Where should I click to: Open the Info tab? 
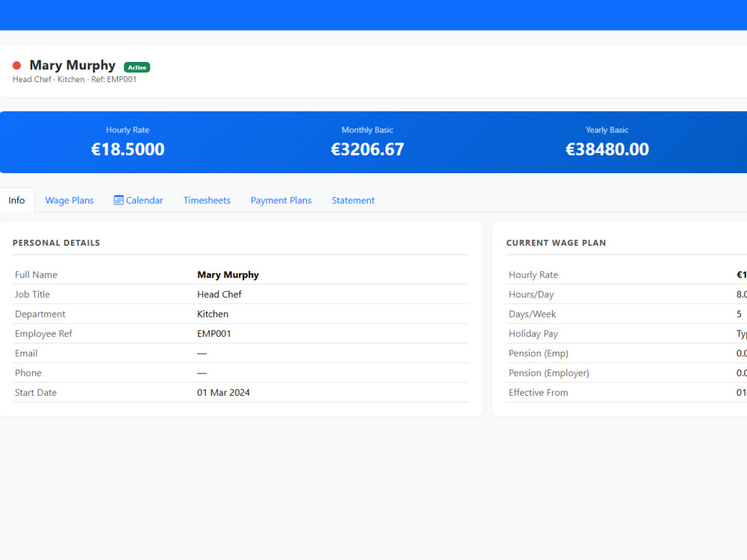point(16,200)
